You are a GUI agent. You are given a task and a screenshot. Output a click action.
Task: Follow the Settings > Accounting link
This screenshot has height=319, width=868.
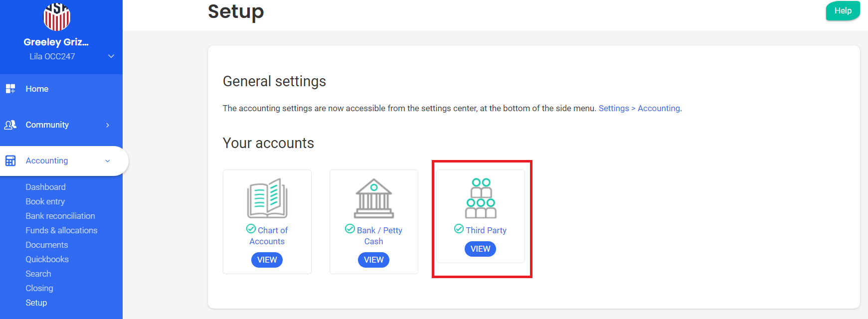(x=639, y=108)
